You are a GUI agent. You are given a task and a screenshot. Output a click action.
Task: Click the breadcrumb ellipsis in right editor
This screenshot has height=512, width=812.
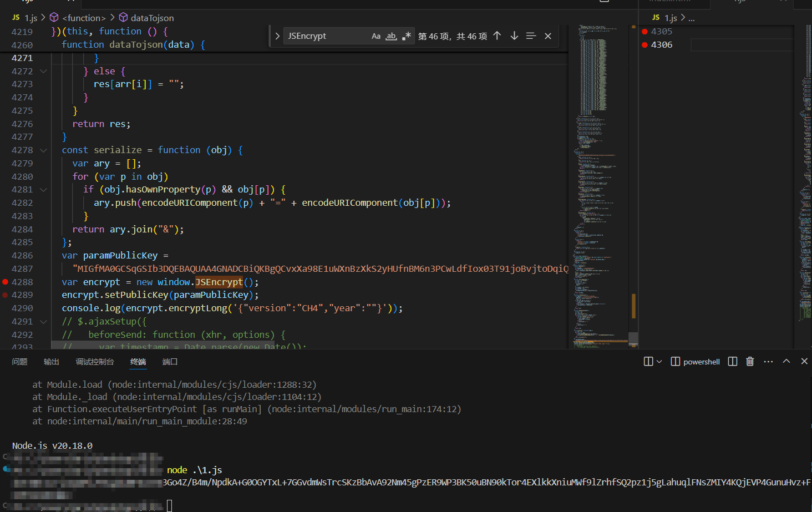pyautogui.click(x=691, y=18)
